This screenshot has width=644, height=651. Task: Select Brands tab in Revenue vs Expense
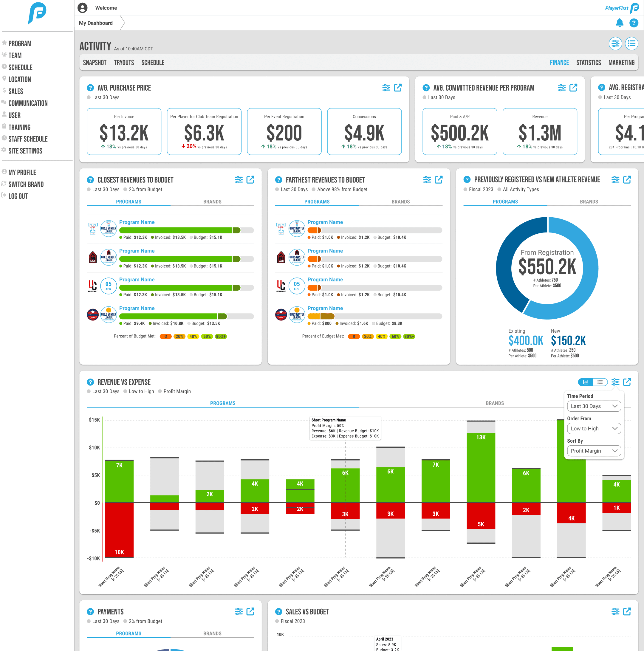494,403
